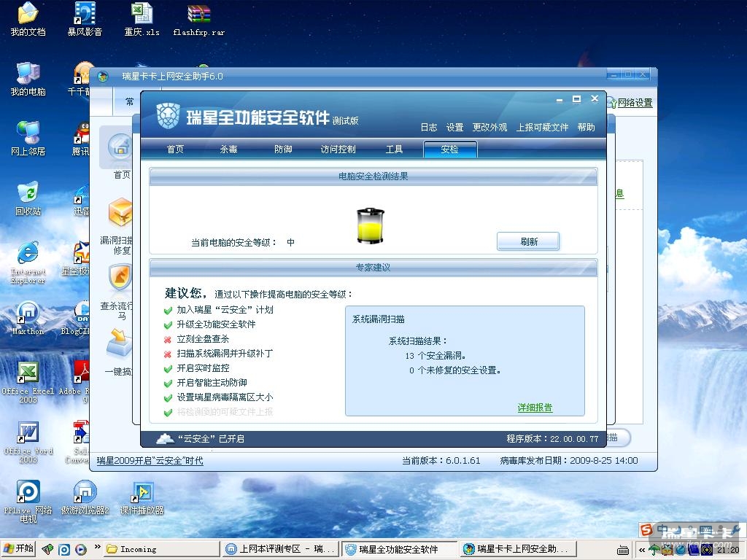Open 我的电脑 desktop icon
The image size is (747, 560).
coord(28,79)
